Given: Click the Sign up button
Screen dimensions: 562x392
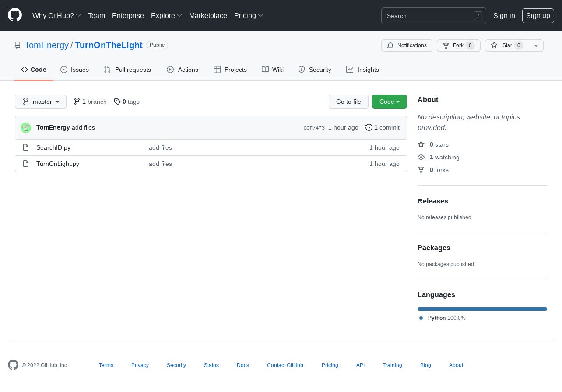Looking at the screenshot, I should [538, 15].
